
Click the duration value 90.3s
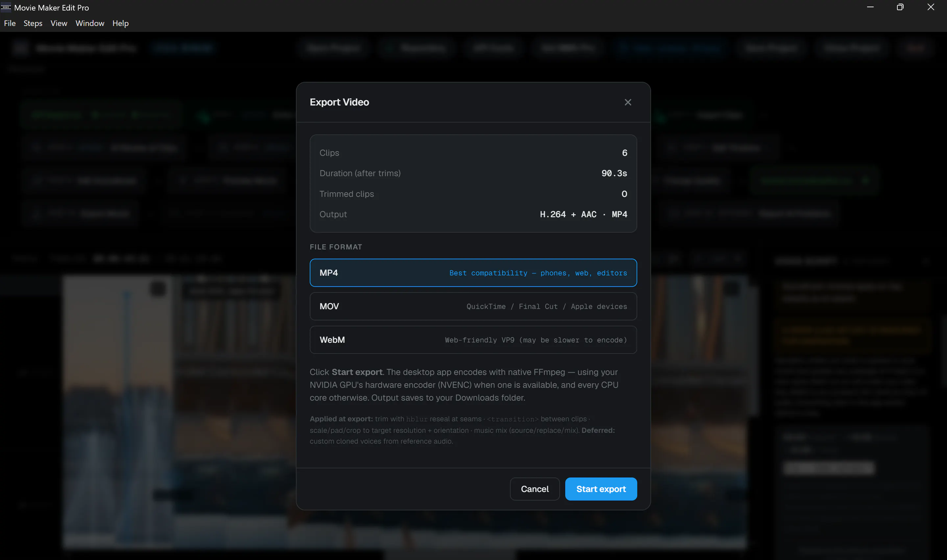click(x=614, y=173)
